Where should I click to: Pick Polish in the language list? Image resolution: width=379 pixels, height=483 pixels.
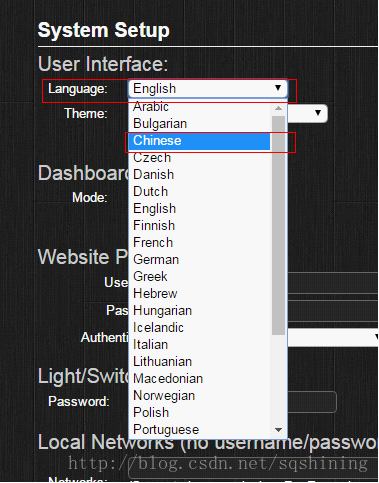click(199, 413)
